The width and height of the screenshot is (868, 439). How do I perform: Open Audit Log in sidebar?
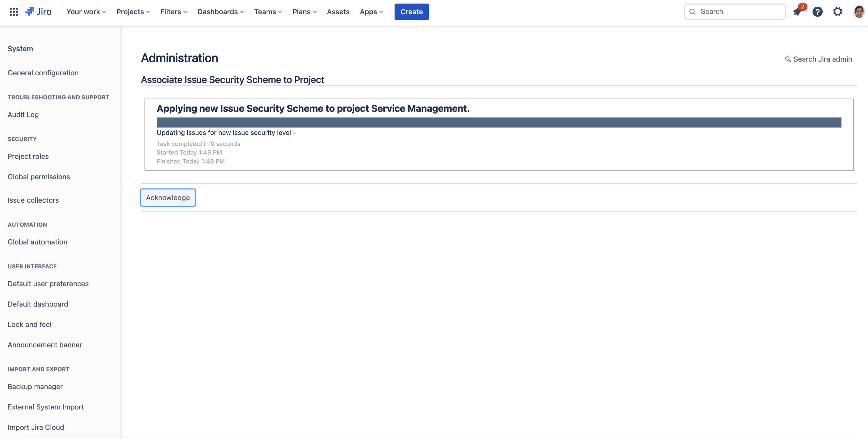coord(23,115)
